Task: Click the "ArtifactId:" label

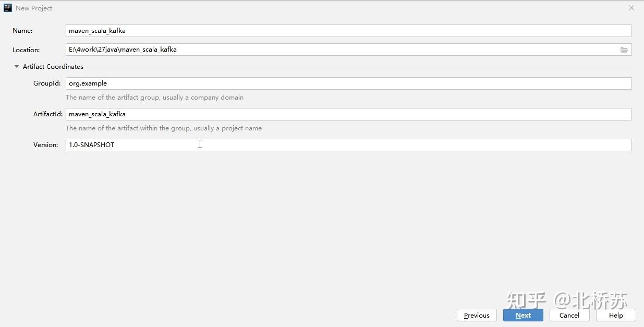Action: [x=48, y=114]
